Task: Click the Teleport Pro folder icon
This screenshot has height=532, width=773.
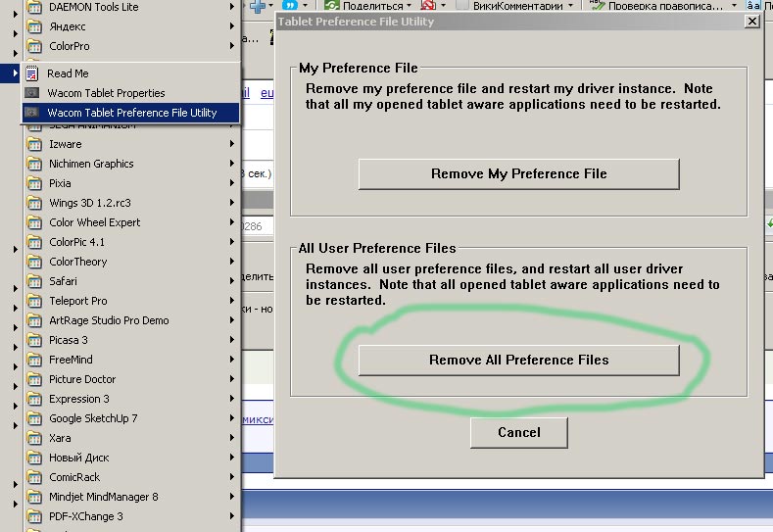Action: pos(34,301)
